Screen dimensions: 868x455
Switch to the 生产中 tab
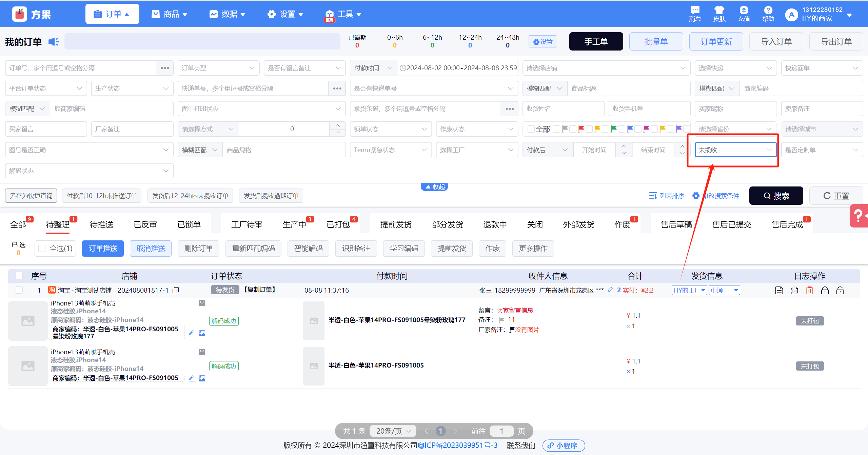tap(294, 224)
